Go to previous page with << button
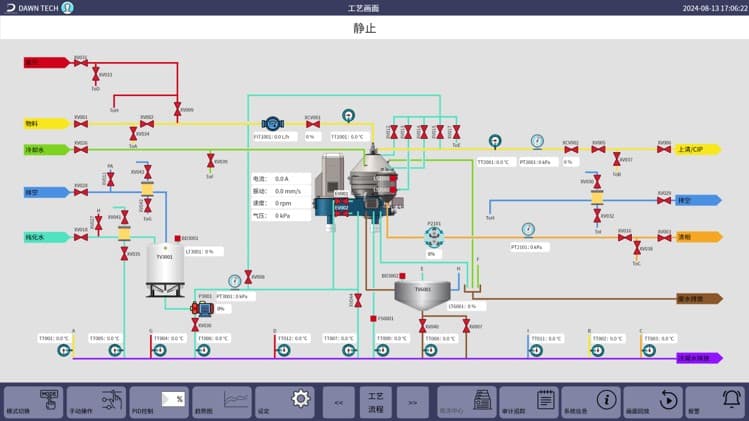Image resolution: width=749 pixels, height=421 pixels. (338, 402)
